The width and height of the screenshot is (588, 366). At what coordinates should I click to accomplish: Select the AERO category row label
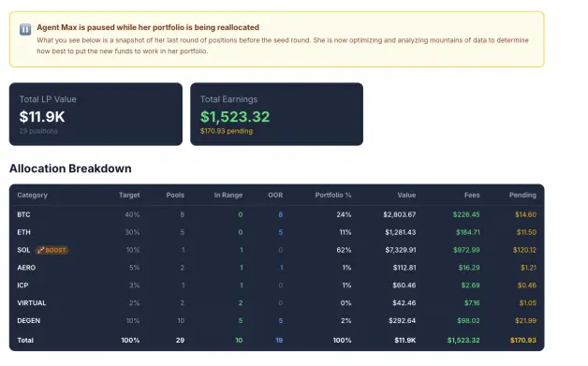(x=26, y=268)
